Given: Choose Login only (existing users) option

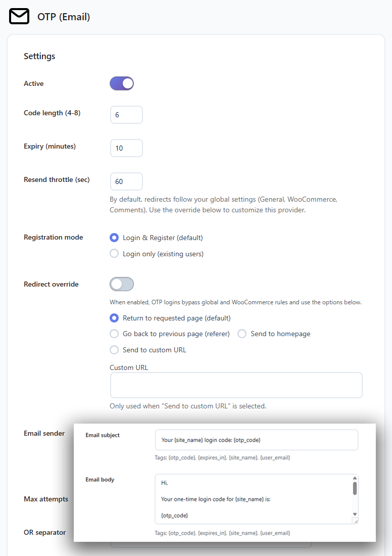Looking at the screenshot, I should click(x=114, y=254).
